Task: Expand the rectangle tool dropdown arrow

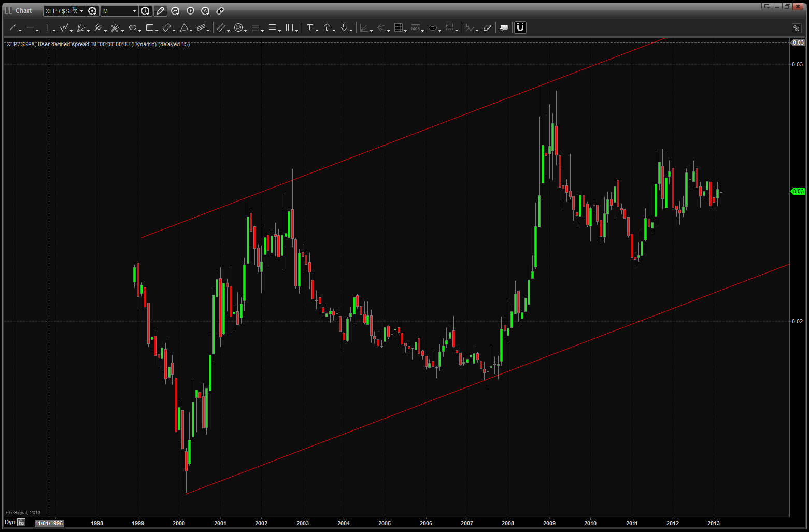Action: pos(157,31)
